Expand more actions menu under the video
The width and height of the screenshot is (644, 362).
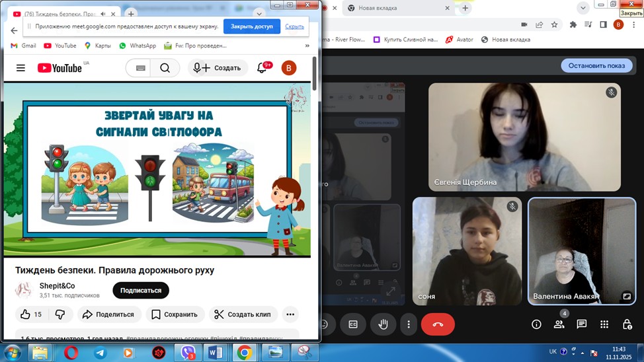click(290, 314)
